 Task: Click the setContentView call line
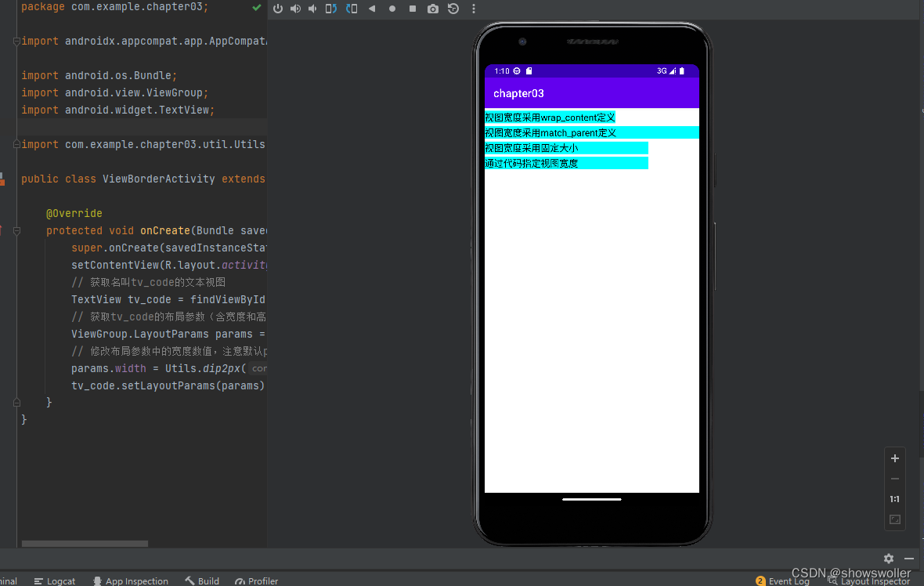pyautogui.click(x=168, y=265)
